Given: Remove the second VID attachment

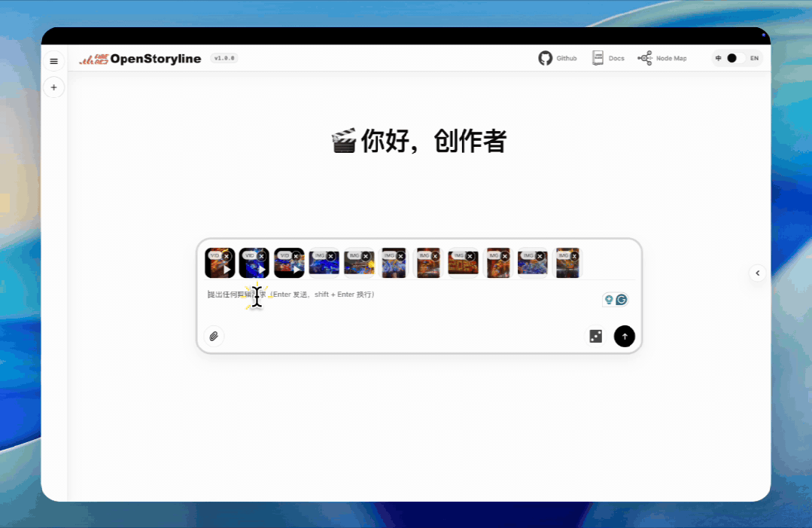Looking at the screenshot, I should (261, 256).
